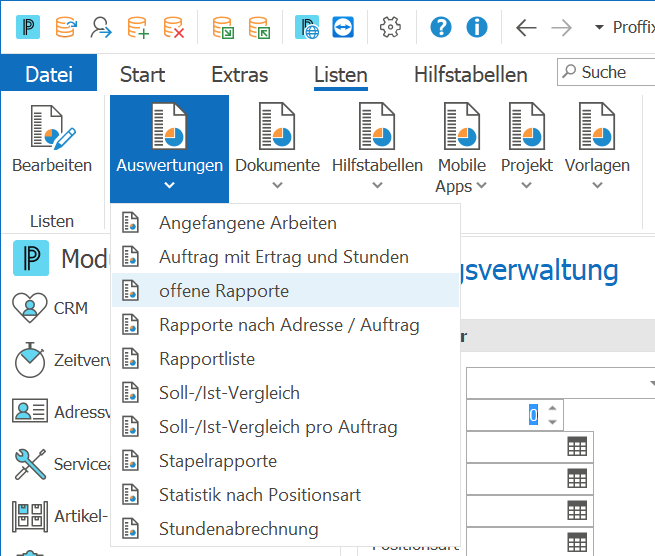Select Stundenabrechnung from the menu
655x556 pixels.
click(x=285, y=529)
